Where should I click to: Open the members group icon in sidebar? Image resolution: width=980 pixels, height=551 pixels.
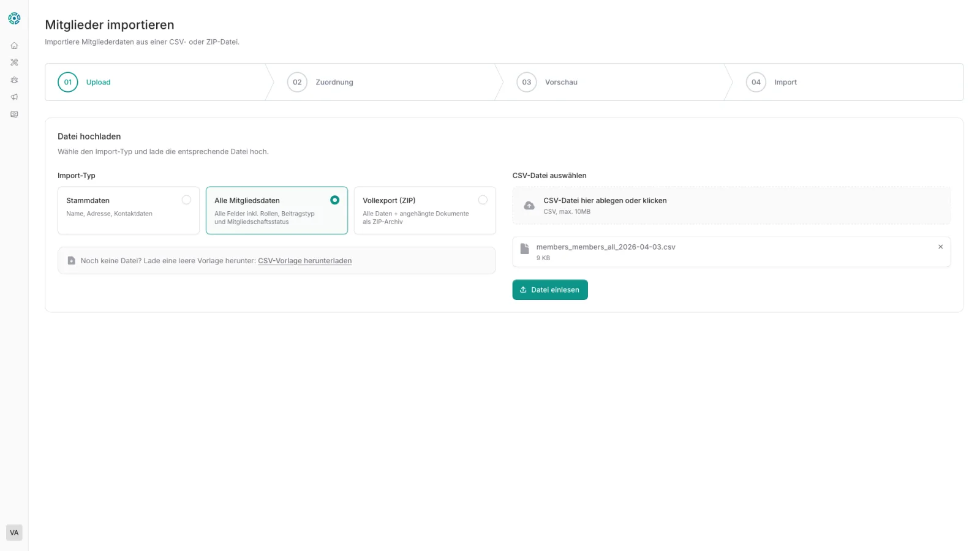(14, 80)
